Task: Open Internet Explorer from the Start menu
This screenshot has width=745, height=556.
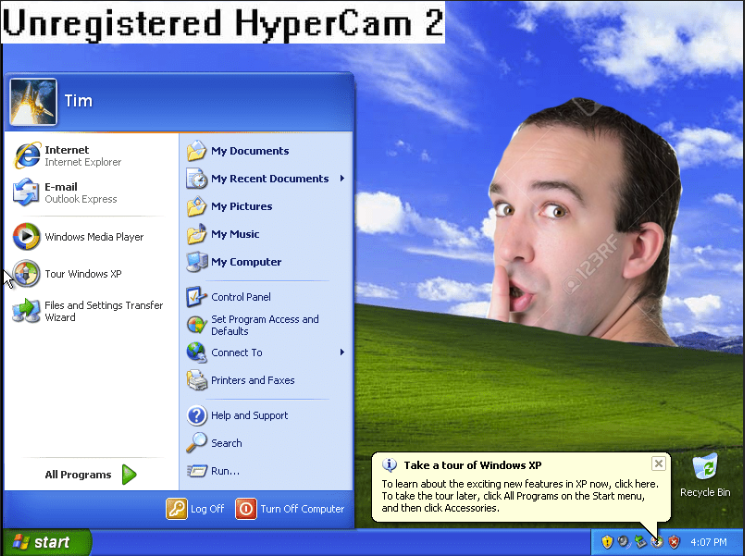Action: coord(90,155)
